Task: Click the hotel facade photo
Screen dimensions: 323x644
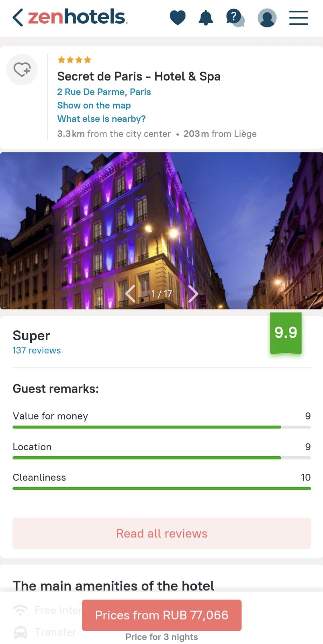Action: [161, 229]
